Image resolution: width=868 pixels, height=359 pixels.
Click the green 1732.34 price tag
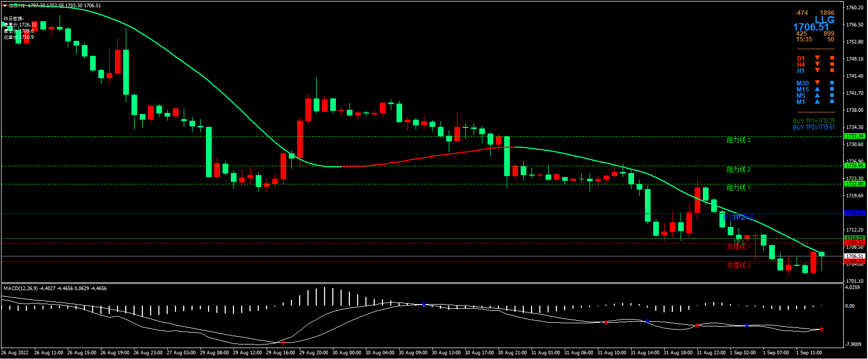click(x=855, y=136)
